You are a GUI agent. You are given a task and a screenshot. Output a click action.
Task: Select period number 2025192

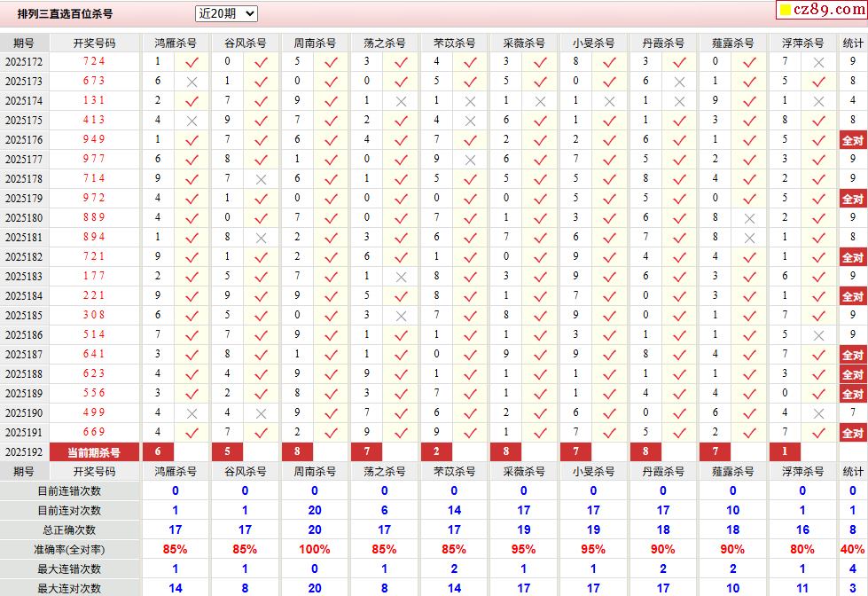(24, 452)
